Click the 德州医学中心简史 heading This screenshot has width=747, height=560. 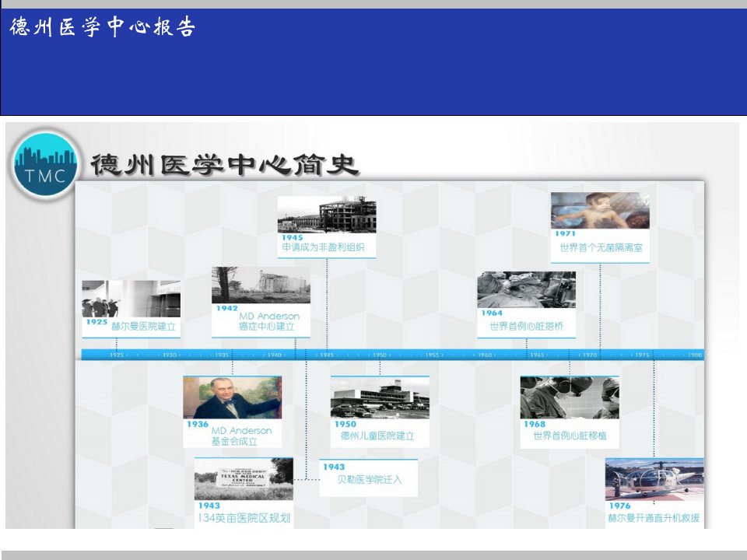point(224,165)
